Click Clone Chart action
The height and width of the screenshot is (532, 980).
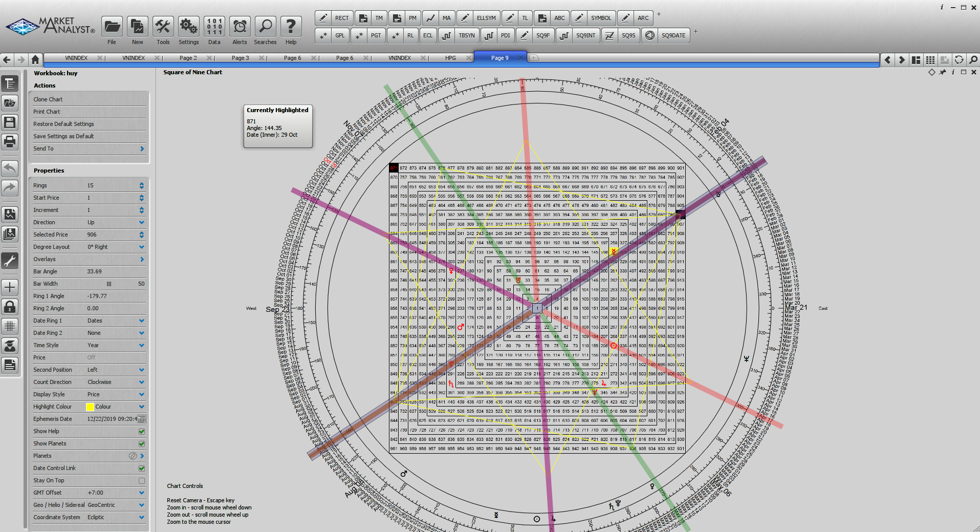[48, 99]
